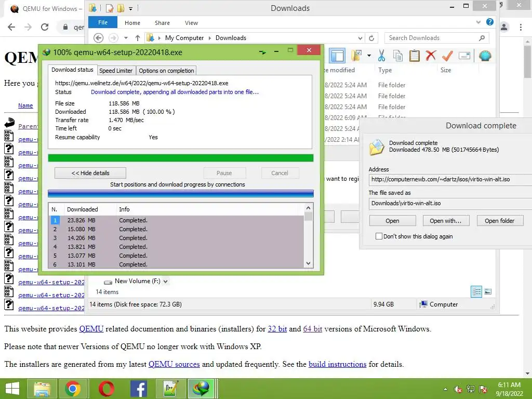
Task: Click the Address field with virtio-win-alt.iso URL
Action: coord(450,179)
